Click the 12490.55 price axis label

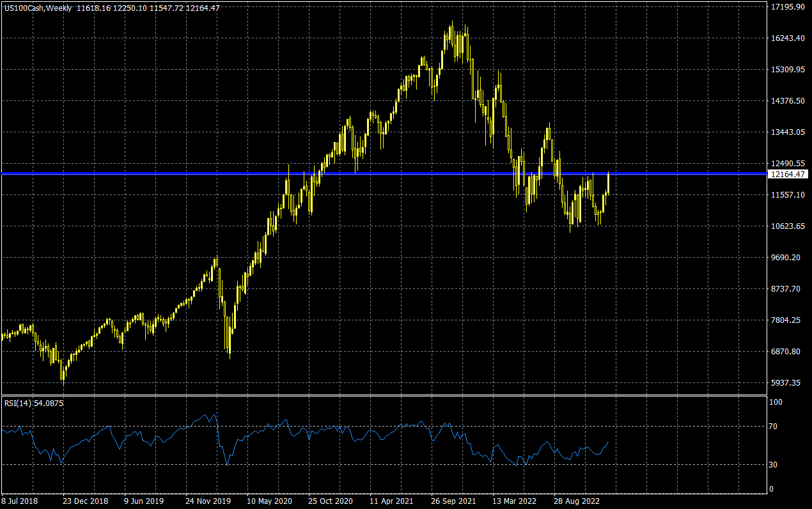[x=787, y=164]
